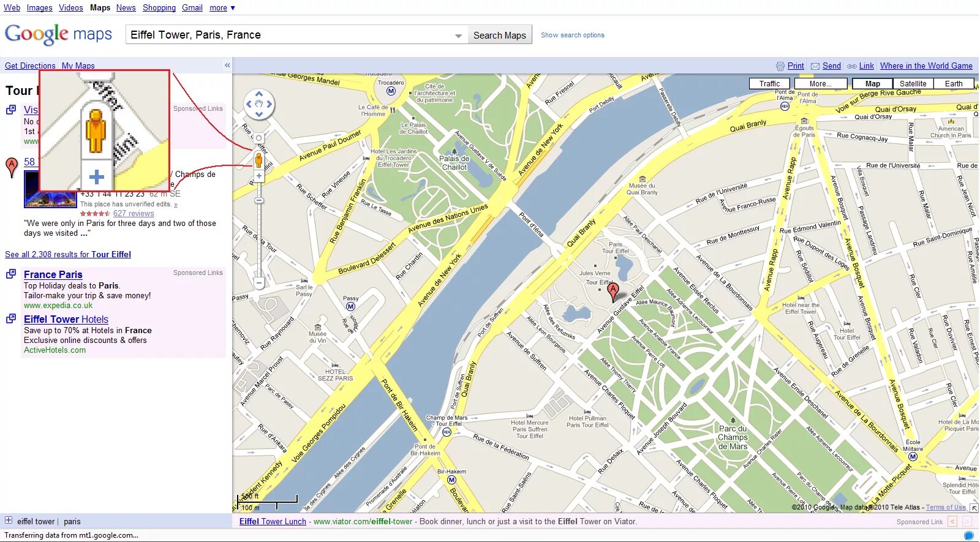Click the Print link

pyautogui.click(x=796, y=66)
